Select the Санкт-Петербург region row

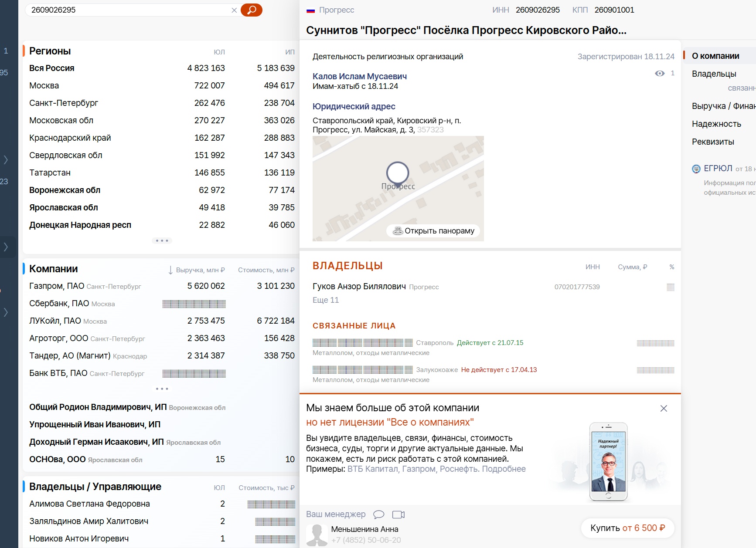[x=162, y=103]
